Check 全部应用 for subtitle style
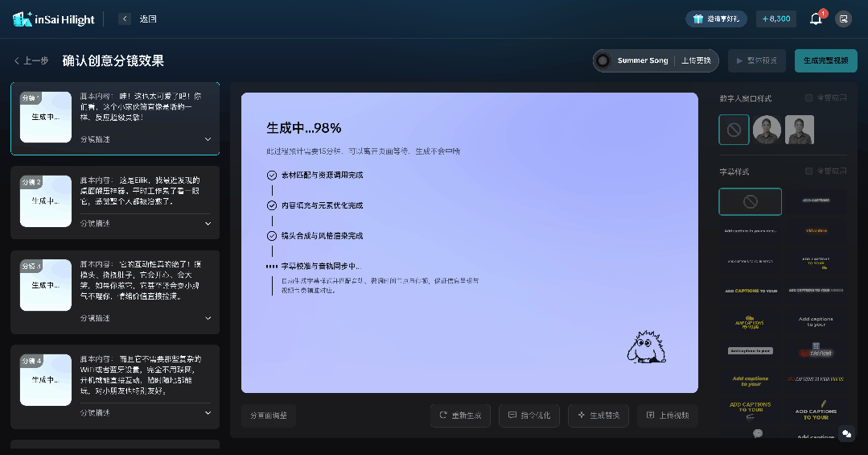Screen dimensions: 868x455 click(809, 172)
